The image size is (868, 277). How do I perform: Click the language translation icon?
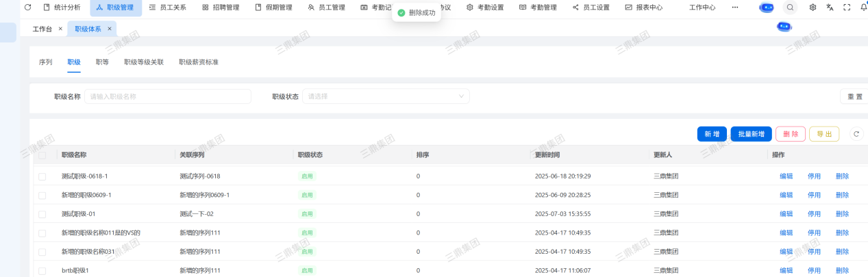pos(830,8)
